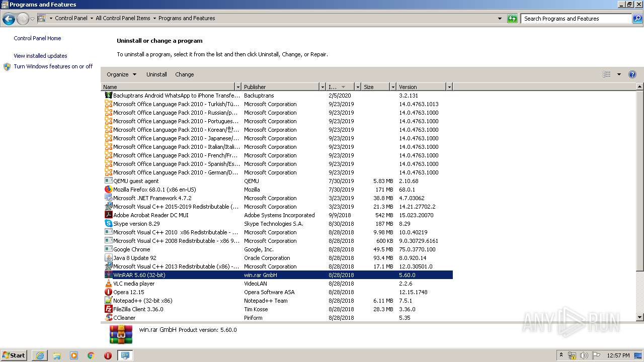Expand the view options dropdown arrow

coord(619,74)
